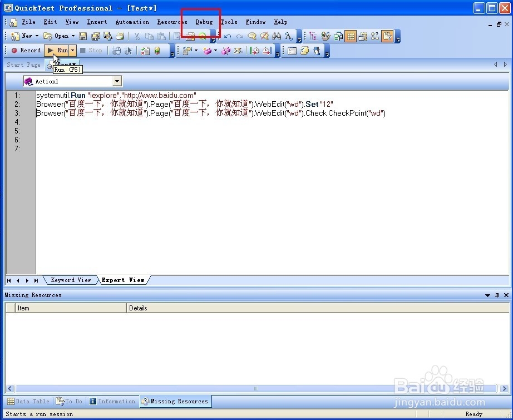Viewport: 513px width, 420px height.
Task: Click the New Action purple blocks icon
Action: 207,51
